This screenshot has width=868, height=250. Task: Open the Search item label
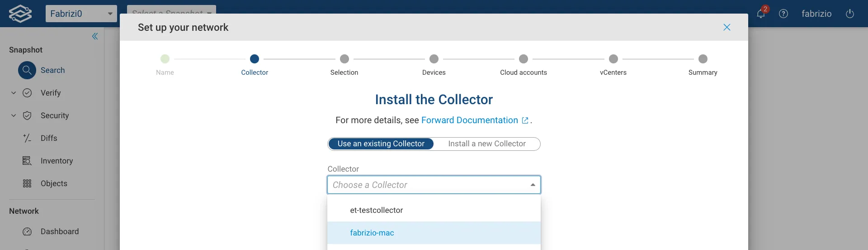(52, 70)
